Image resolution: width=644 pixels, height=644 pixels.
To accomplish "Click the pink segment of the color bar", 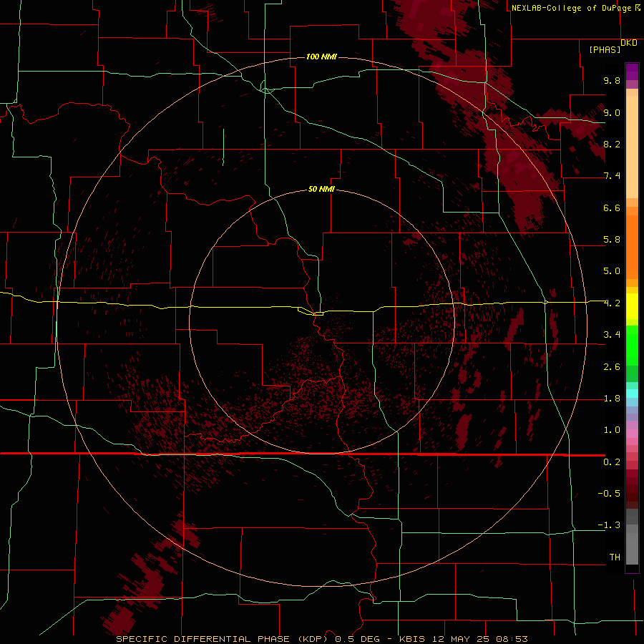I will pyautogui.click(x=632, y=434).
